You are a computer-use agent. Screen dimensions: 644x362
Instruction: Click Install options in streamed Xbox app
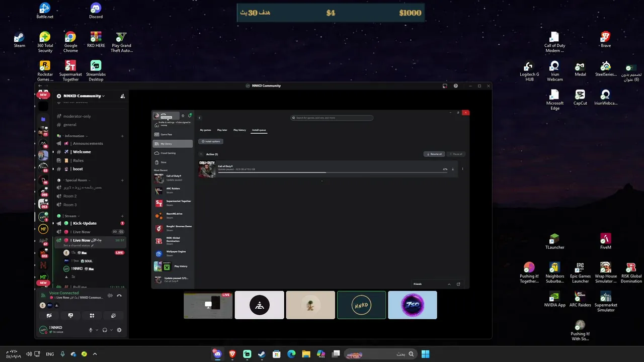tap(211, 141)
